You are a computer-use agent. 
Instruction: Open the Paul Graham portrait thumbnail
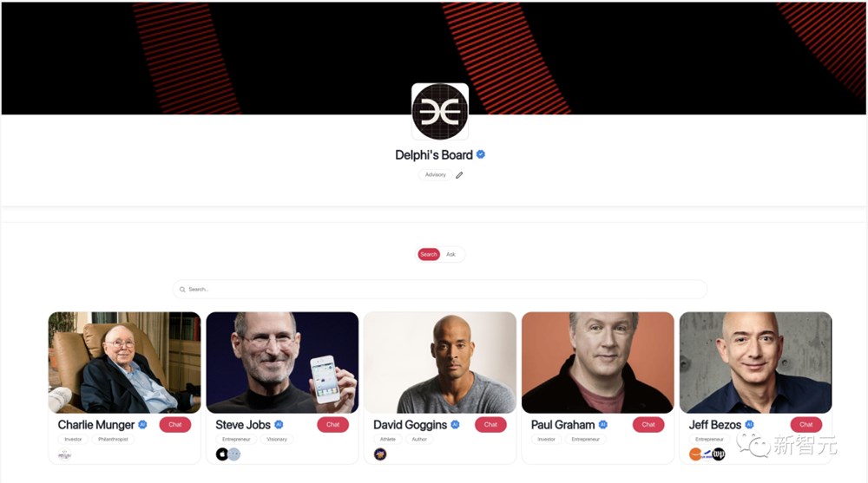[x=598, y=362]
